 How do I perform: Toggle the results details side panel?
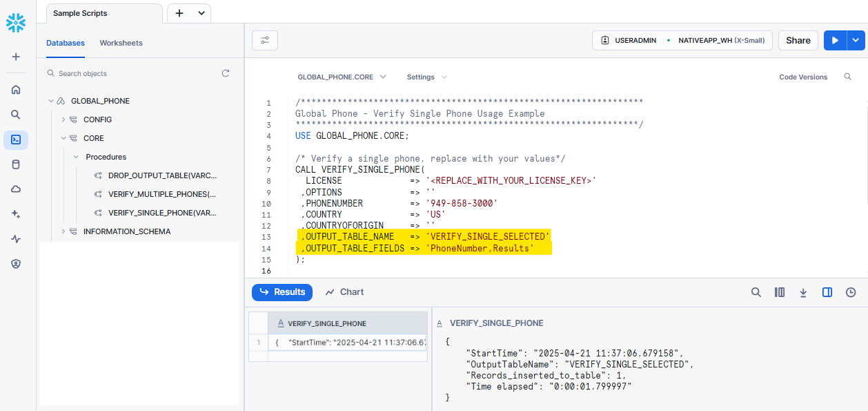click(827, 292)
